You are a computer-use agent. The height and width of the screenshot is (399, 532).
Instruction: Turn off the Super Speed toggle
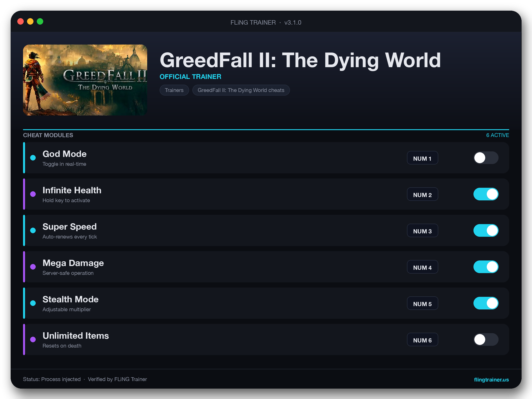(x=486, y=230)
